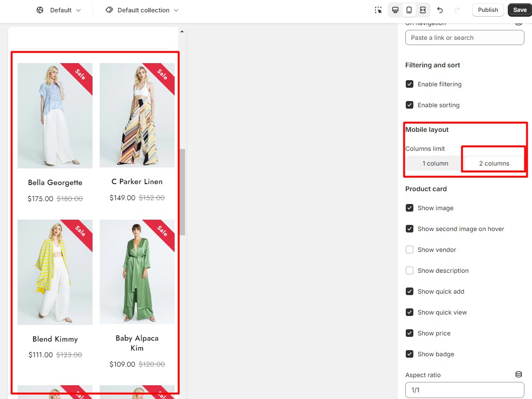Click the Aspect ratio input field
Screen dimensions: 532x399
tap(465, 390)
